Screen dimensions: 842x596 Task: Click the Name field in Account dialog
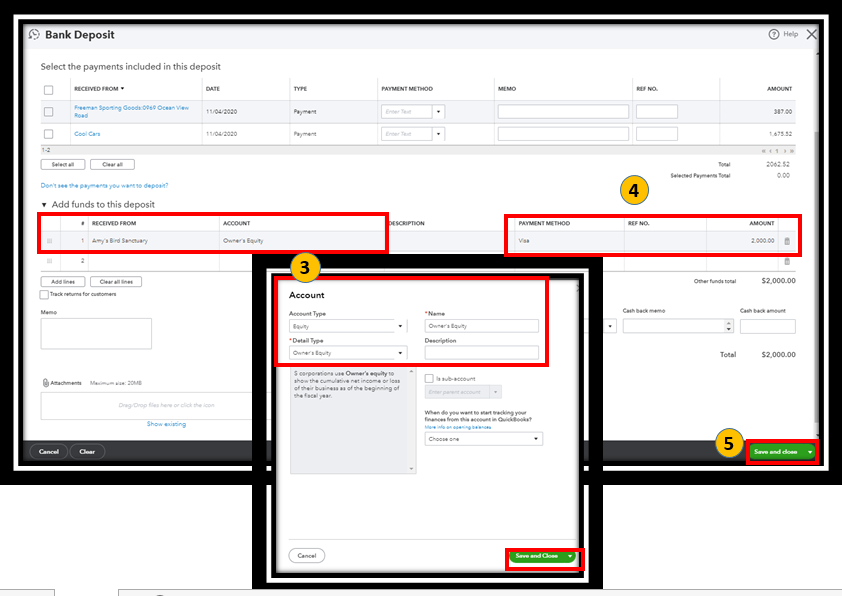point(481,326)
